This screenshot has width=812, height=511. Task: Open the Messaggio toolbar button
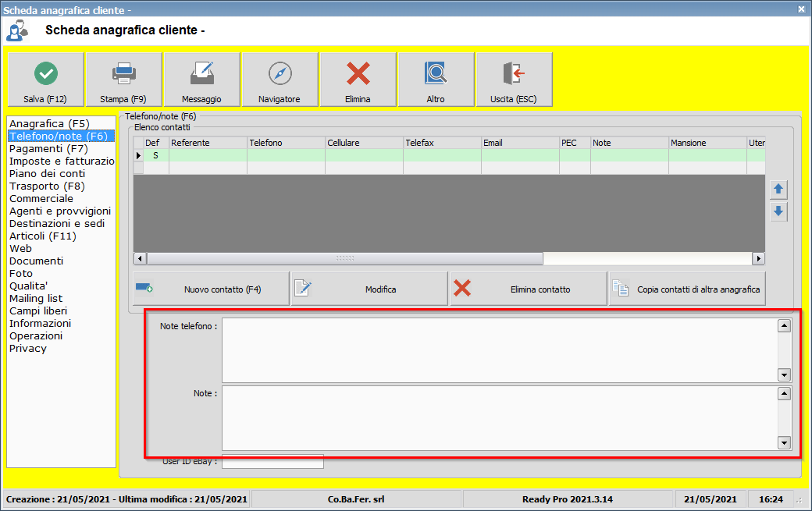click(202, 80)
